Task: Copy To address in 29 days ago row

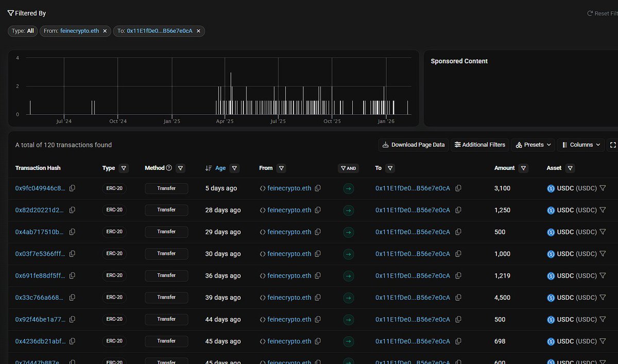Action: 458,232
